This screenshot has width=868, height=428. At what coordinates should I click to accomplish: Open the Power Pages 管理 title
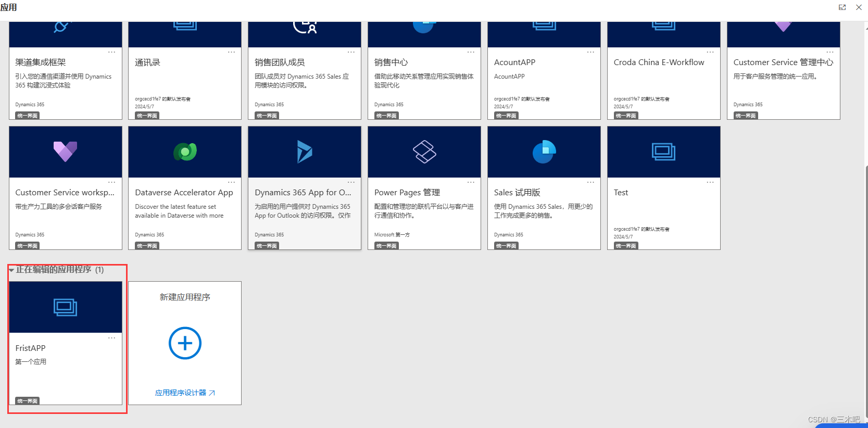tap(407, 192)
